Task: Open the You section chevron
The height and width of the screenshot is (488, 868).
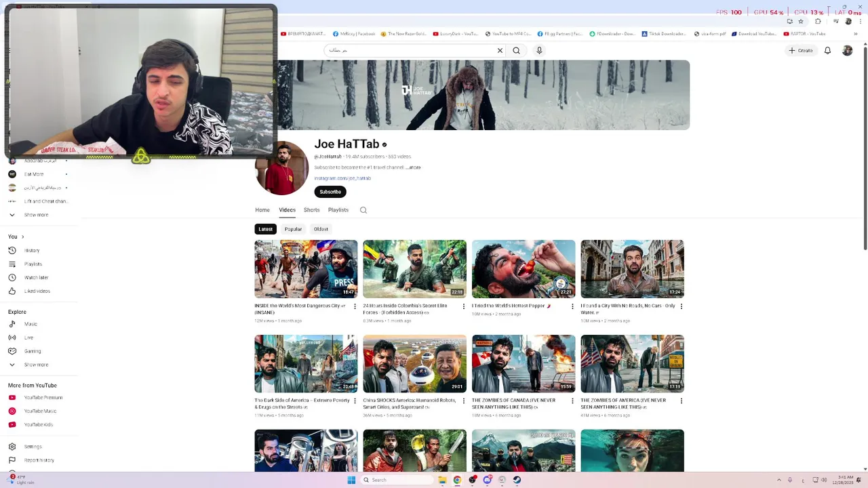Action: 22,237
